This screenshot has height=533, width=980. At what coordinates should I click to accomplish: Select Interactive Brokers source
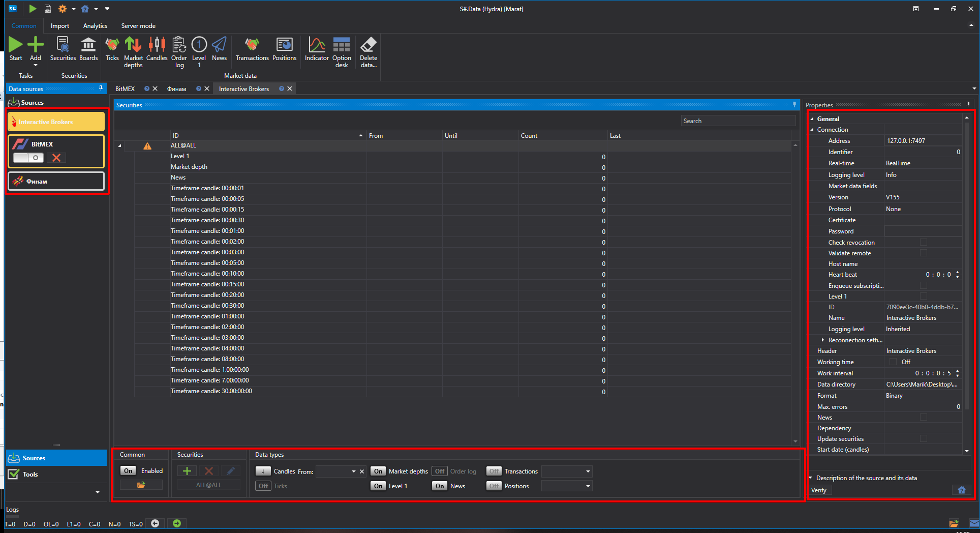pyautogui.click(x=56, y=122)
